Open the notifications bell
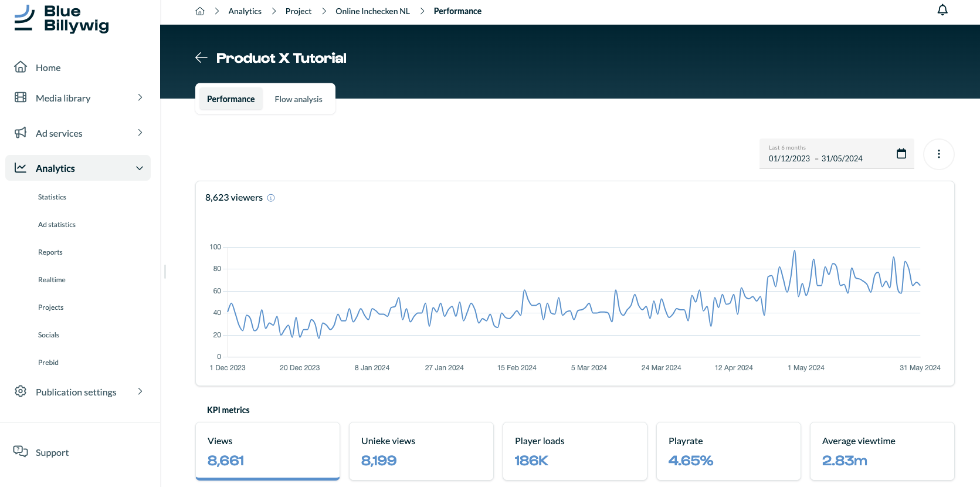Screen dimensions: 980x487 click(942, 10)
